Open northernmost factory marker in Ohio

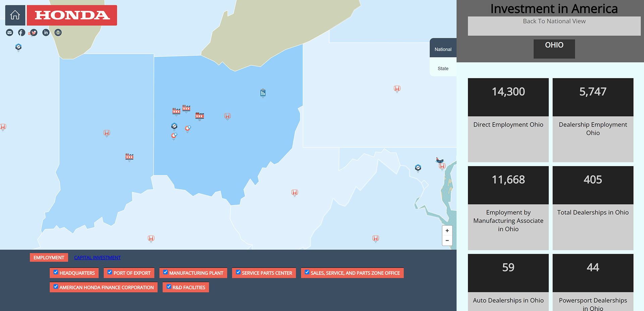186,108
